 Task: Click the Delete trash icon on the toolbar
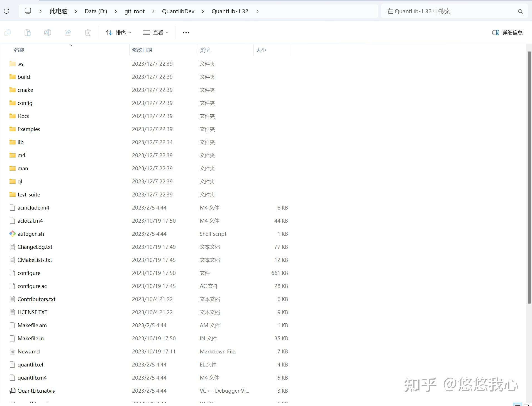pos(87,33)
